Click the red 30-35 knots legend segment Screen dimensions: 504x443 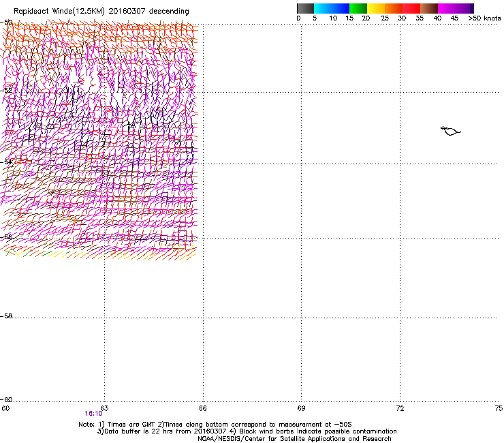(411, 8)
